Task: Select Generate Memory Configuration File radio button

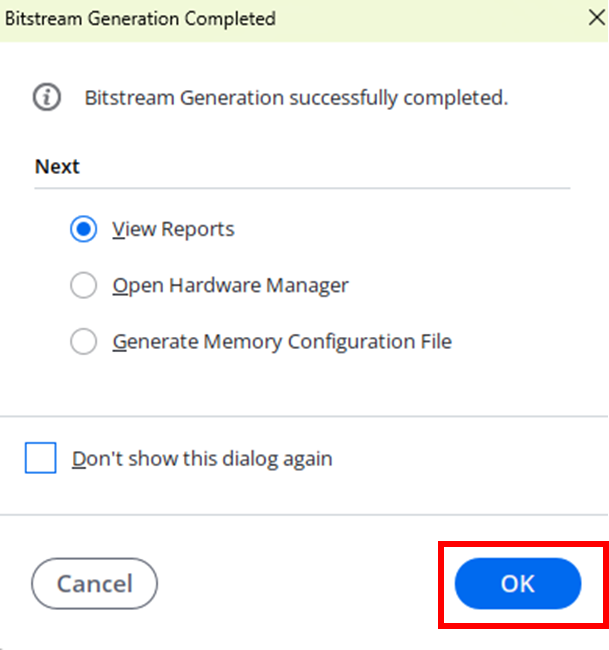Action: [x=83, y=342]
